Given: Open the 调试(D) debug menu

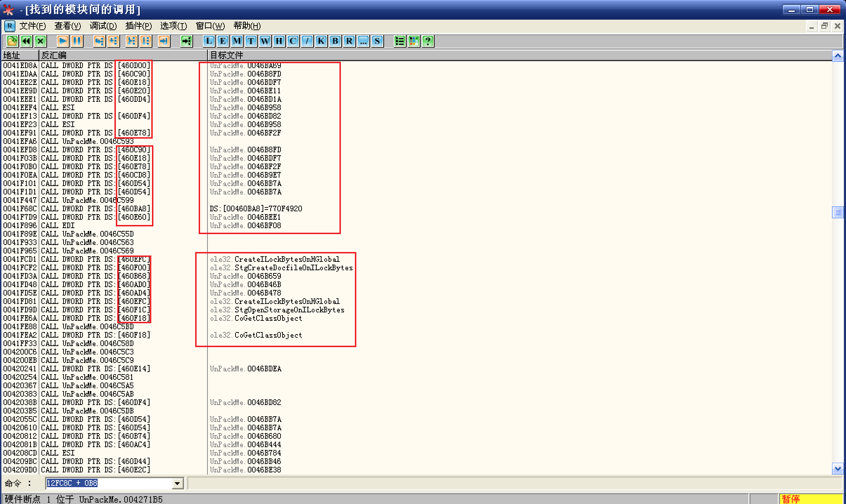Looking at the screenshot, I should click(103, 26).
